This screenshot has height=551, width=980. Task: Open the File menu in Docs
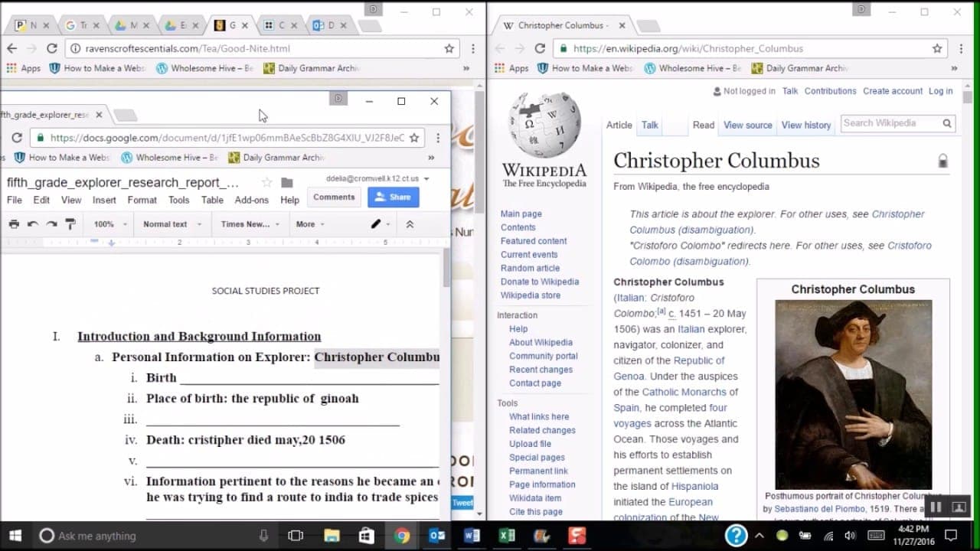pyautogui.click(x=15, y=201)
